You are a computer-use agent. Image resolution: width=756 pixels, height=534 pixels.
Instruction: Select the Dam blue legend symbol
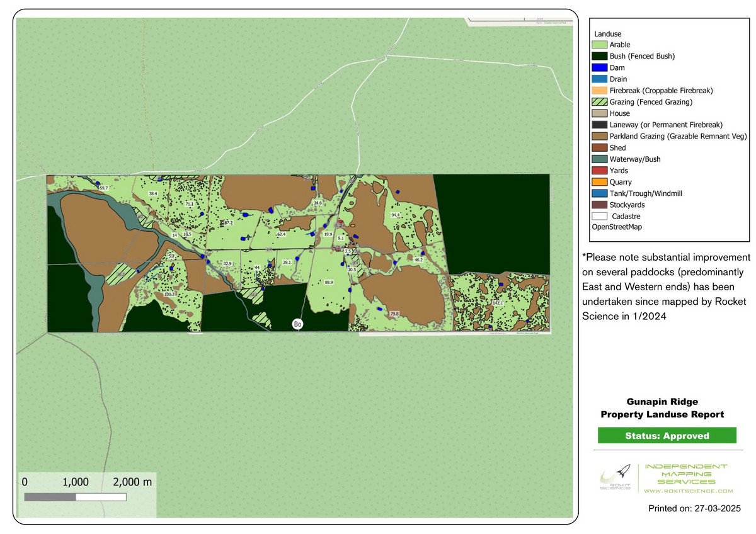pos(599,67)
